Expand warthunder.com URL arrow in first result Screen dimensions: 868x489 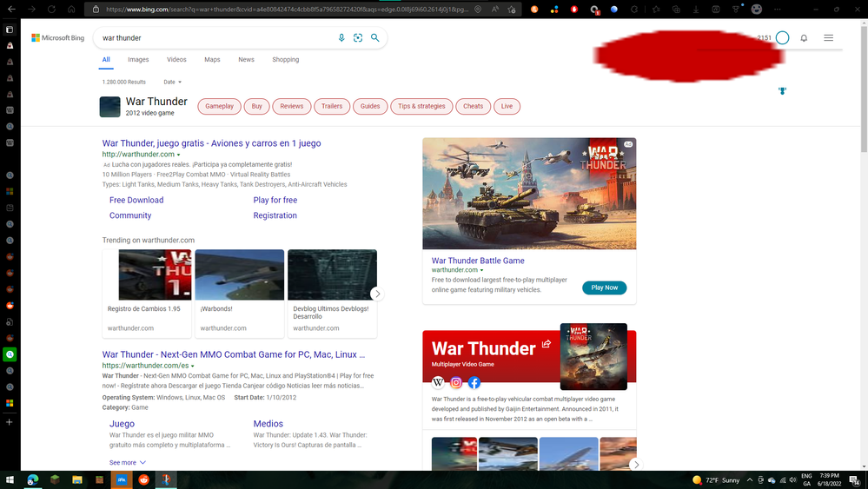tap(178, 155)
